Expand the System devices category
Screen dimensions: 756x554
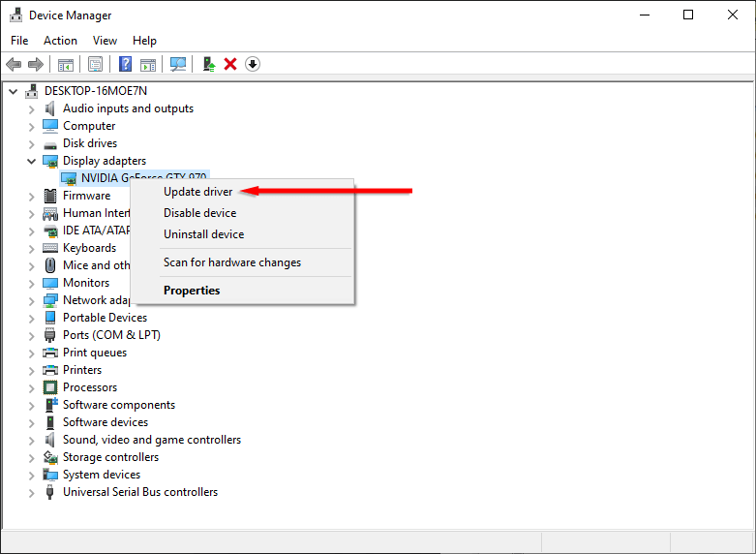(32, 476)
